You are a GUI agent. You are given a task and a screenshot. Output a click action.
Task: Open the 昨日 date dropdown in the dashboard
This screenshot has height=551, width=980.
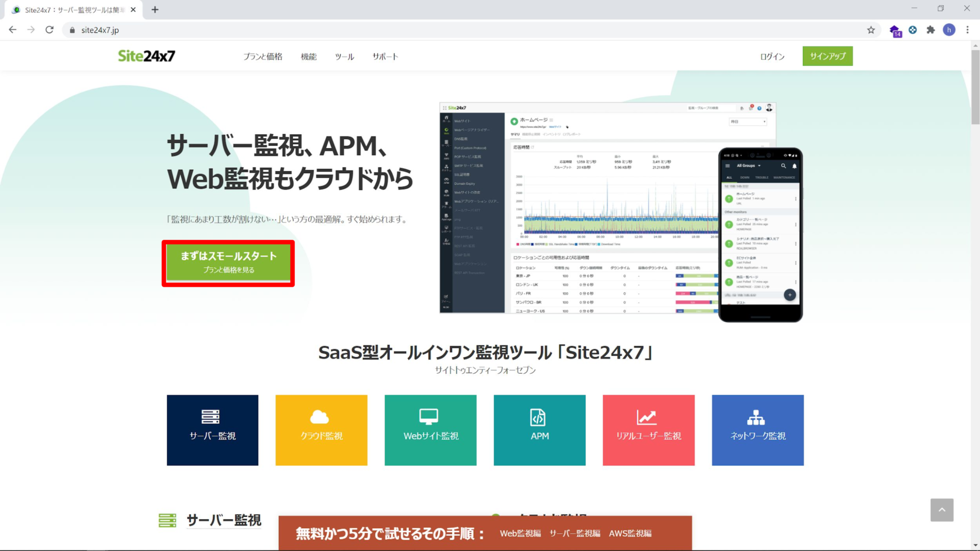pyautogui.click(x=748, y=122)
